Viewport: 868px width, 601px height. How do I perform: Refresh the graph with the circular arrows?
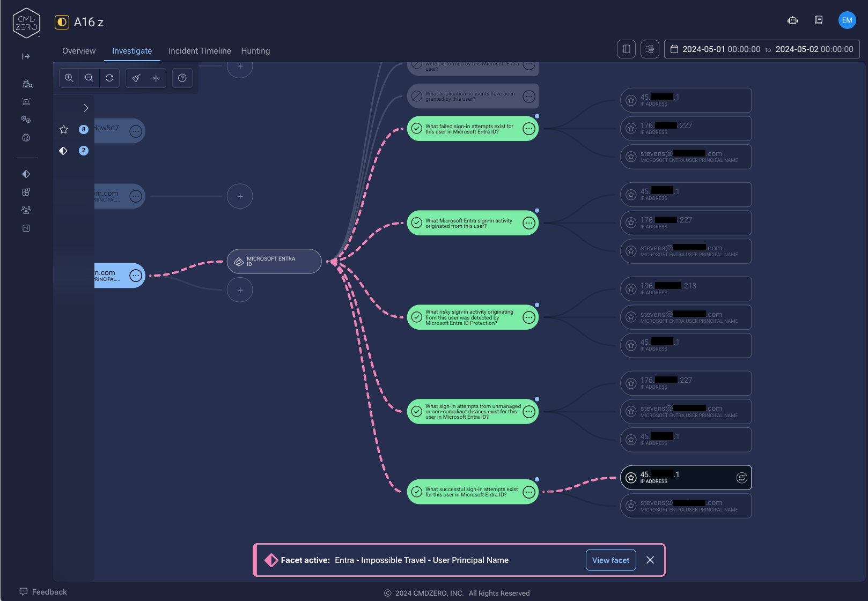[109, 78]
